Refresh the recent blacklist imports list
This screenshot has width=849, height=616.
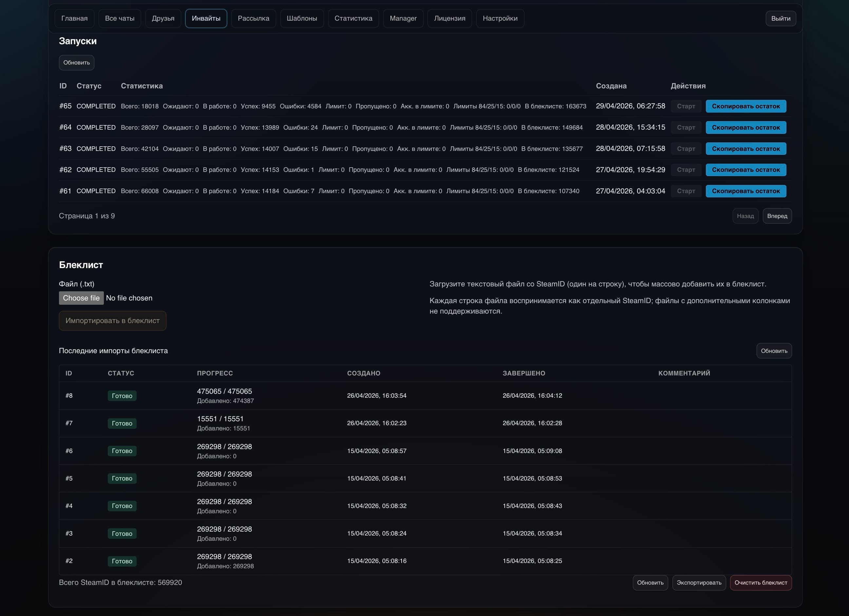[x=774, y=351]
